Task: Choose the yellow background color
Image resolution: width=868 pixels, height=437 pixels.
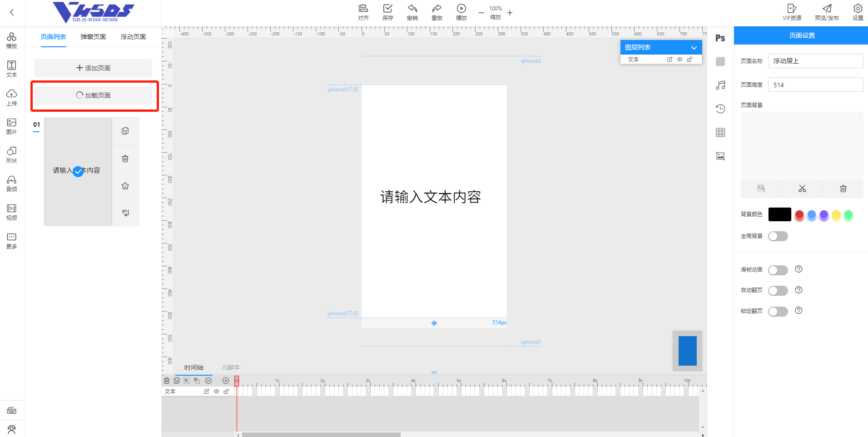Action: click(836, 215)
